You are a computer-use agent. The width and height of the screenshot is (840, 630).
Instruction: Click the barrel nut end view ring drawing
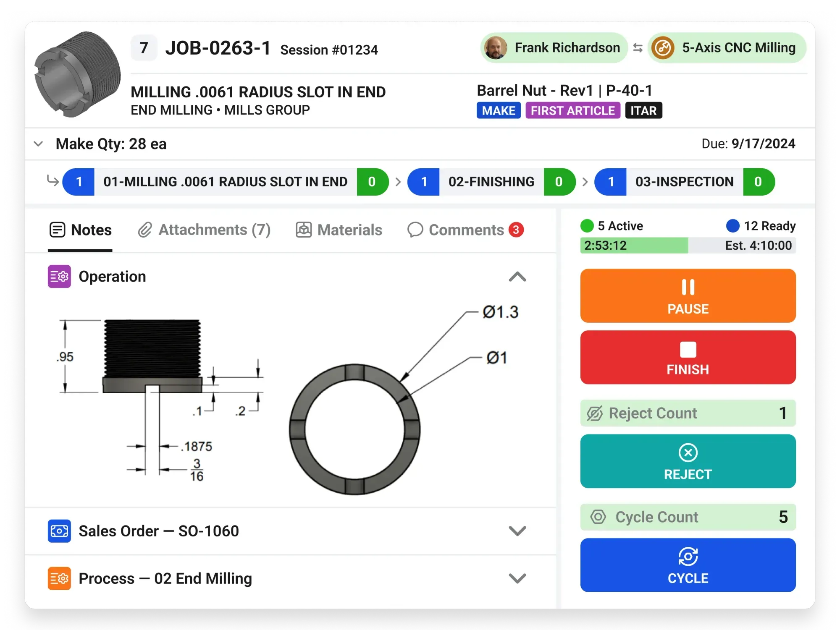click(x=355, y=430)
